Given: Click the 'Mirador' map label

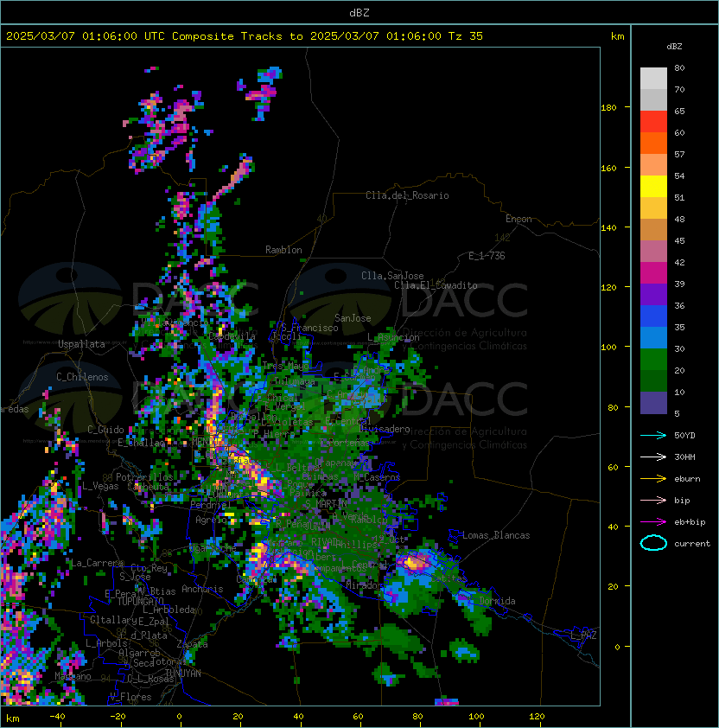Looking at the screenshot, I should [x=365, y=585].
